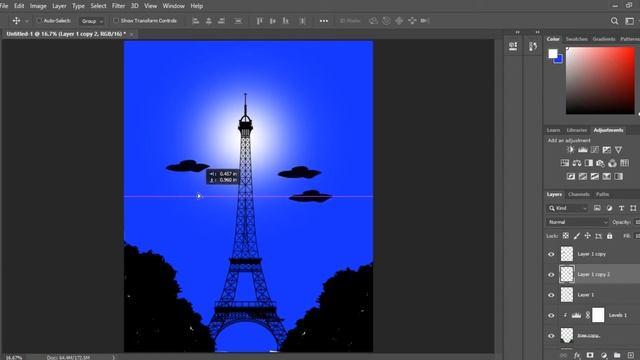640x360 pixels.
Task: Add layer mask button at panel bottom
Action: 590,356
